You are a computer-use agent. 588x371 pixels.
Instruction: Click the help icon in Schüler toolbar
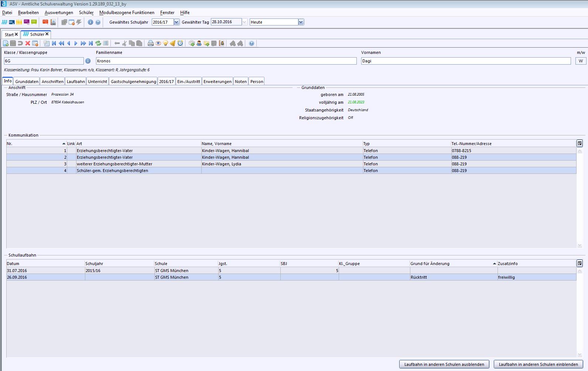252,43
